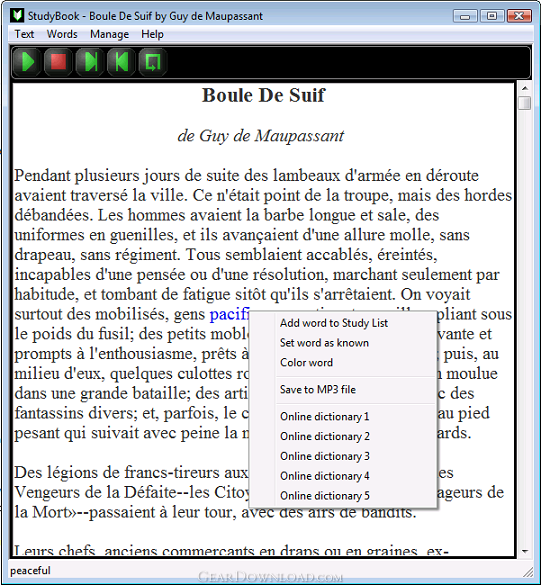Screen dimensions: 541x585
Task: Open the Text menu
Action: click(24, 34)
